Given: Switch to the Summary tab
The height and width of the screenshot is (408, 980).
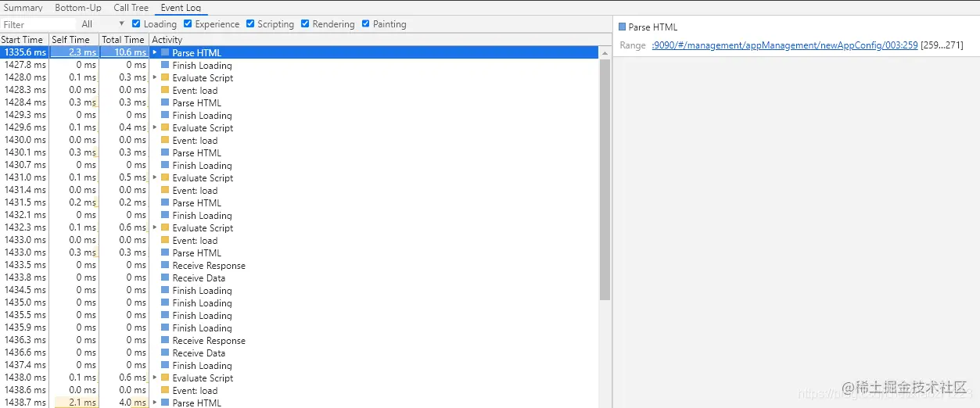Looking at the screenshot, I should pos(23,8).
